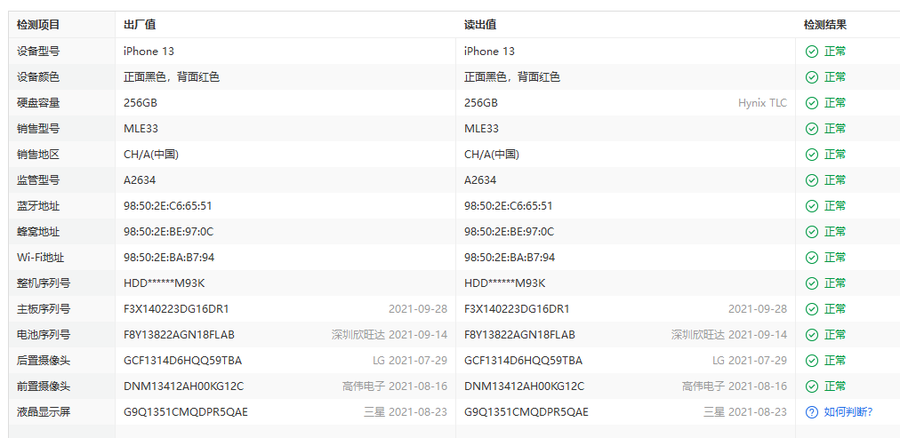The image size is (900, 438).
Task: Click read CH/A(中国) value under 读出值
Action: click(492, 154)
